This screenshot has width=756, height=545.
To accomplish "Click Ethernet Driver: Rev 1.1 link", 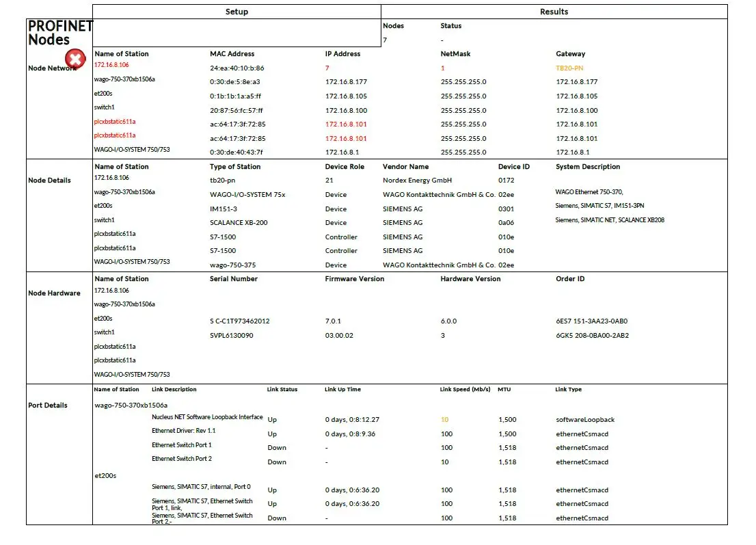I will pyautogui.click(x=184, y=431).
